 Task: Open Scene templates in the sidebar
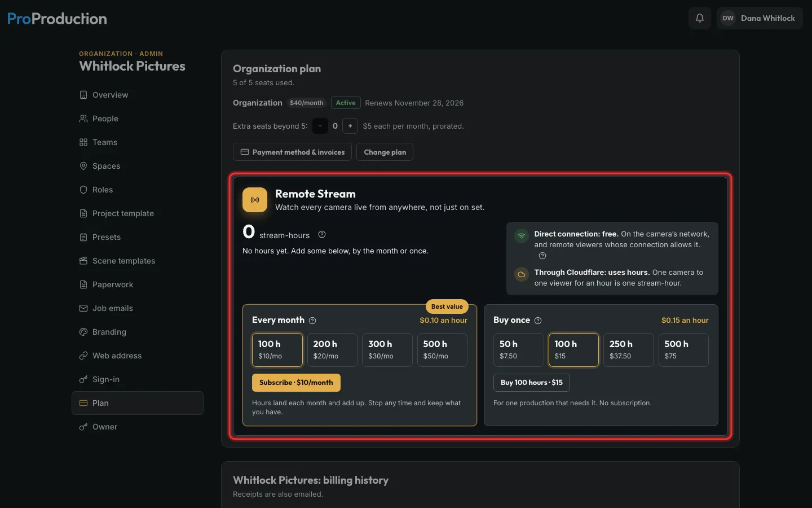[x=138, y=261]
